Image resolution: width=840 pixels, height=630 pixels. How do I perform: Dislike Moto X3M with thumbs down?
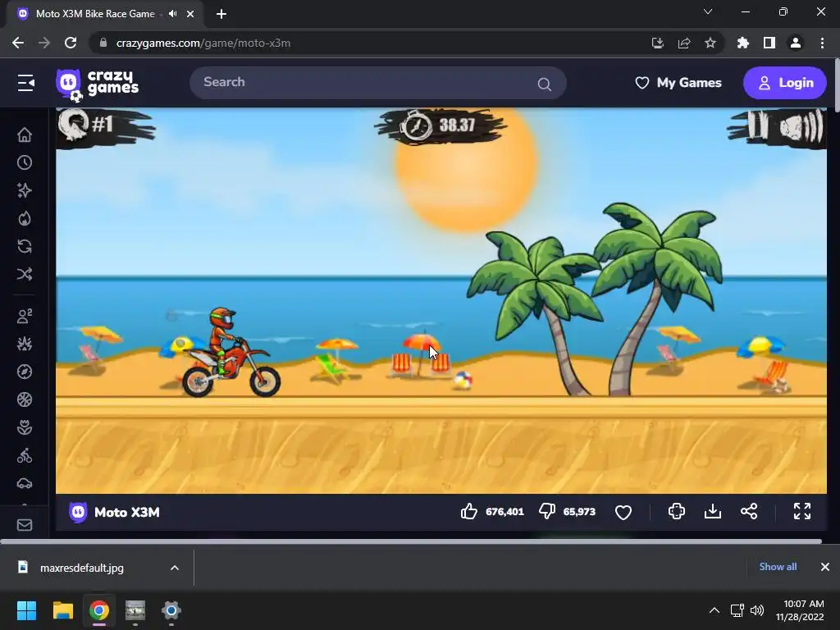coord(547,512)
